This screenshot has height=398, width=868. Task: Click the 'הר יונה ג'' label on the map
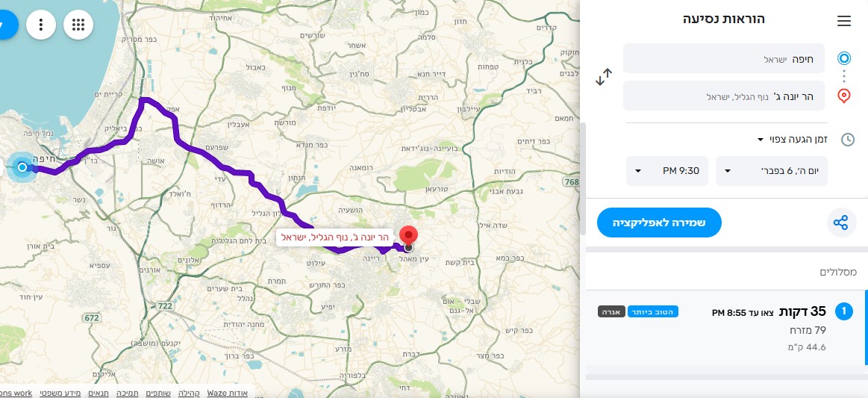coord(335,237)
